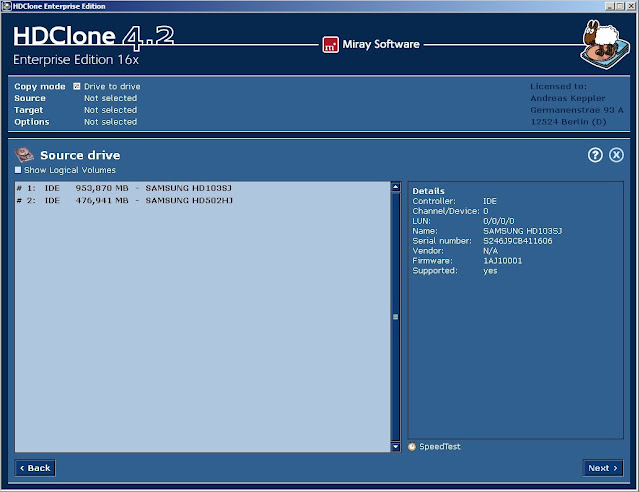The width and height of the screenshot is (640, 492).
Task: Close the HDClone window
Action: tap(631, 6)
